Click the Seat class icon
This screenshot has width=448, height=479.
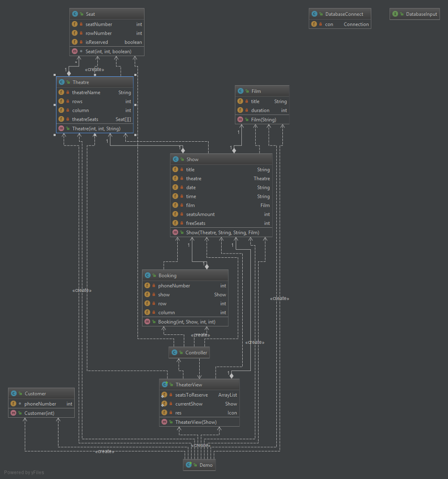[75, 14]
